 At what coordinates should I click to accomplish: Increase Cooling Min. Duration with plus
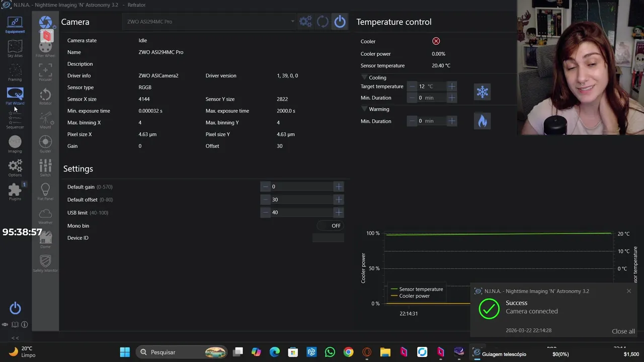(x=452, y=98)
